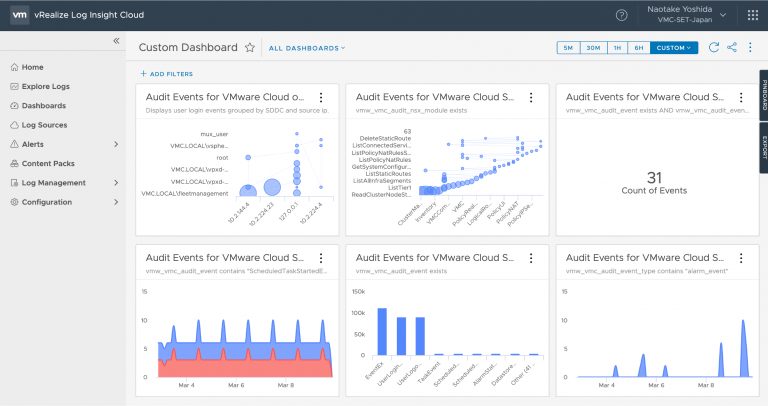Click the Add Filters link
Image resolution: width=768 pixels, height=406 pixels.
(167, 73)
